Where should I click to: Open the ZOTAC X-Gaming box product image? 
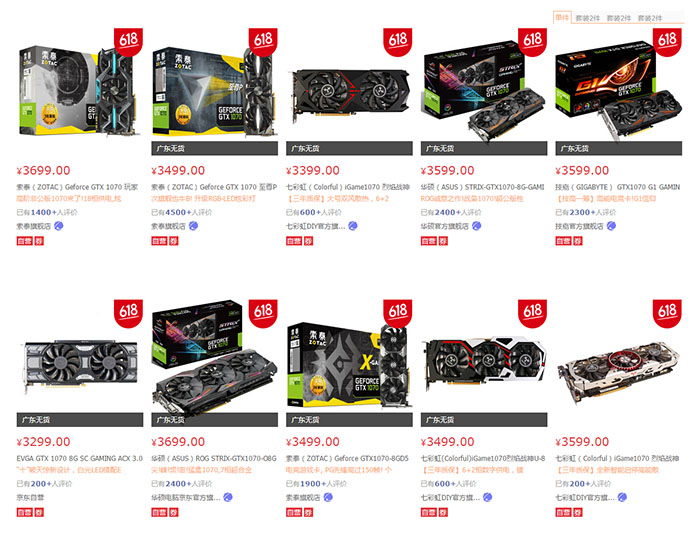pos(349,364)
